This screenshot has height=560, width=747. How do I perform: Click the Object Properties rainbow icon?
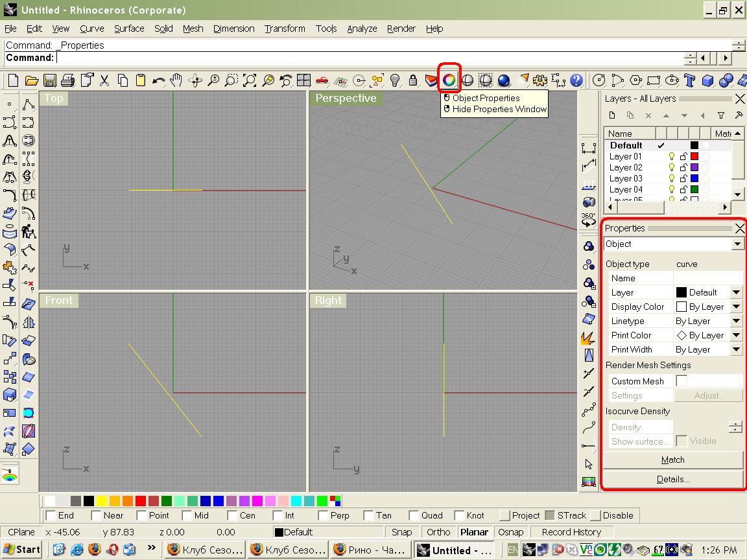tap(449, 80)
